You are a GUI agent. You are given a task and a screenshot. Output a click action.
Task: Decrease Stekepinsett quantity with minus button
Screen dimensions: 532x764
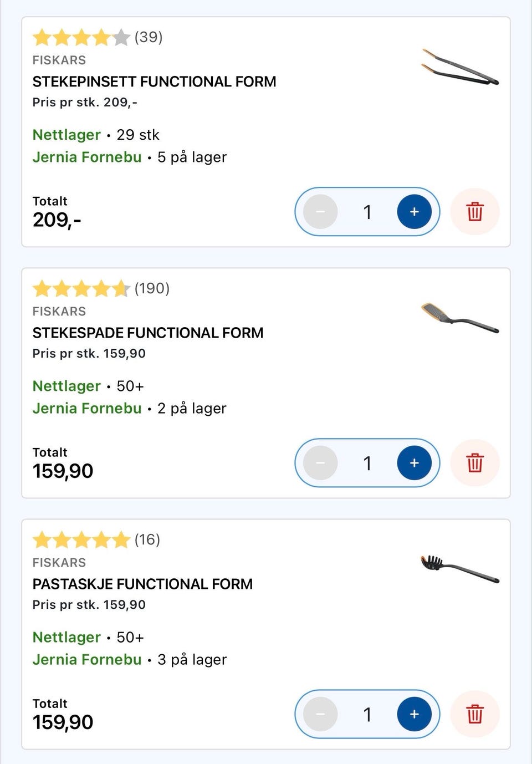[320, 212]
